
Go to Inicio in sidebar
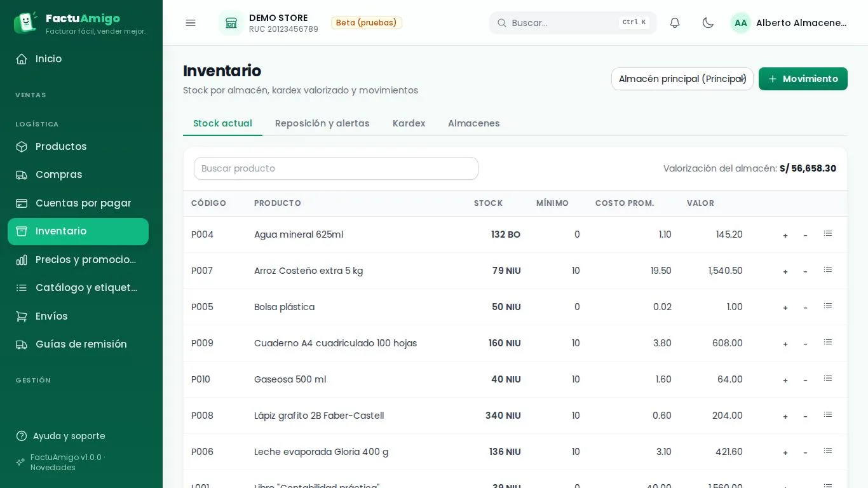(78, 59)
